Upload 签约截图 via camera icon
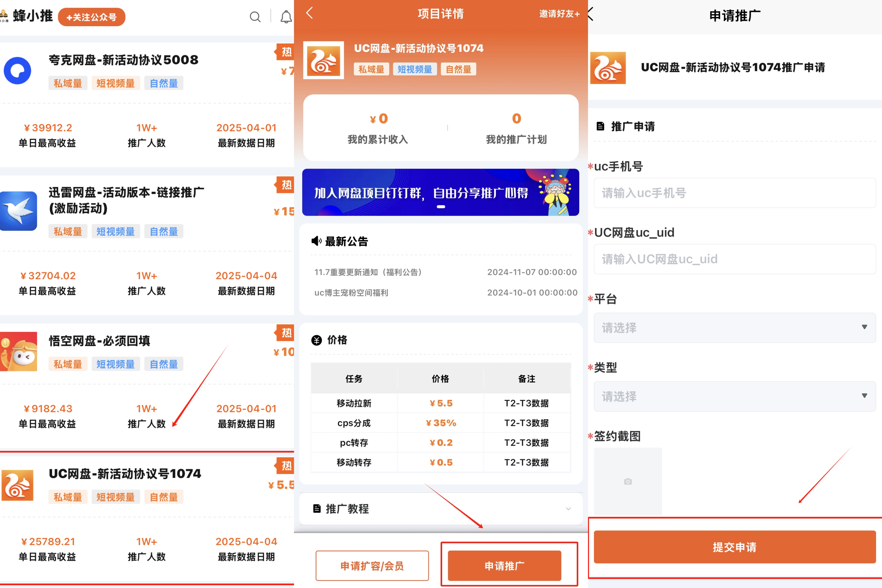 628,481
